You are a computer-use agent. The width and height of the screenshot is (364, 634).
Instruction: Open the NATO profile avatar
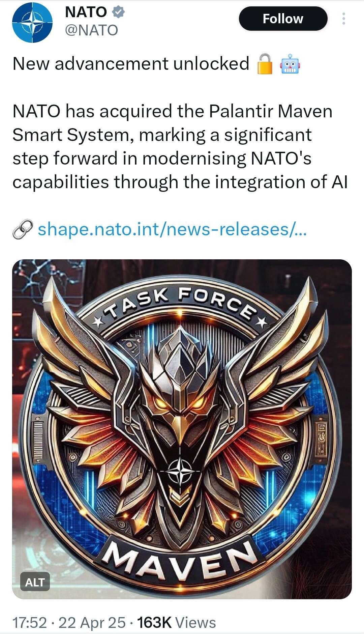click(32, 22)
